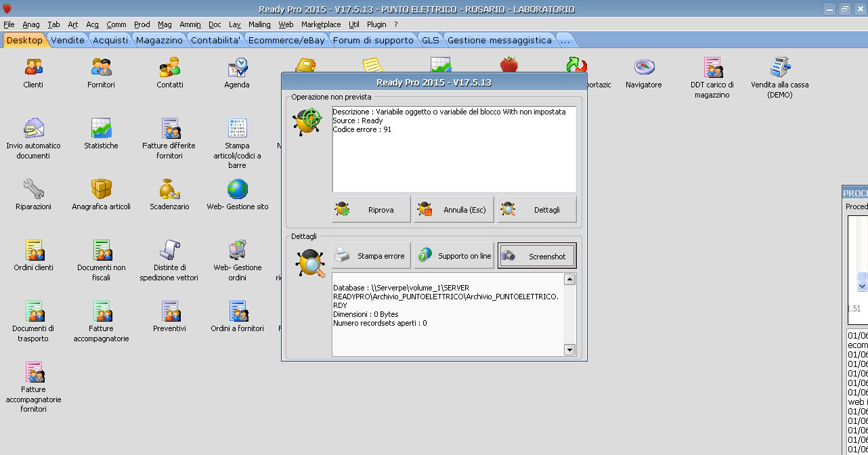Open the Agenda icon

pyautogui.click(x=237, y=68)
